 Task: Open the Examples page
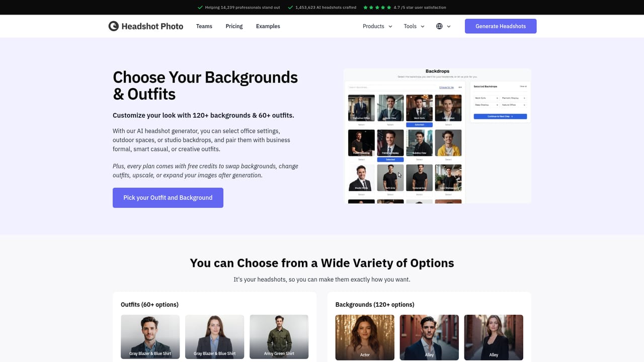coord(268,26)
